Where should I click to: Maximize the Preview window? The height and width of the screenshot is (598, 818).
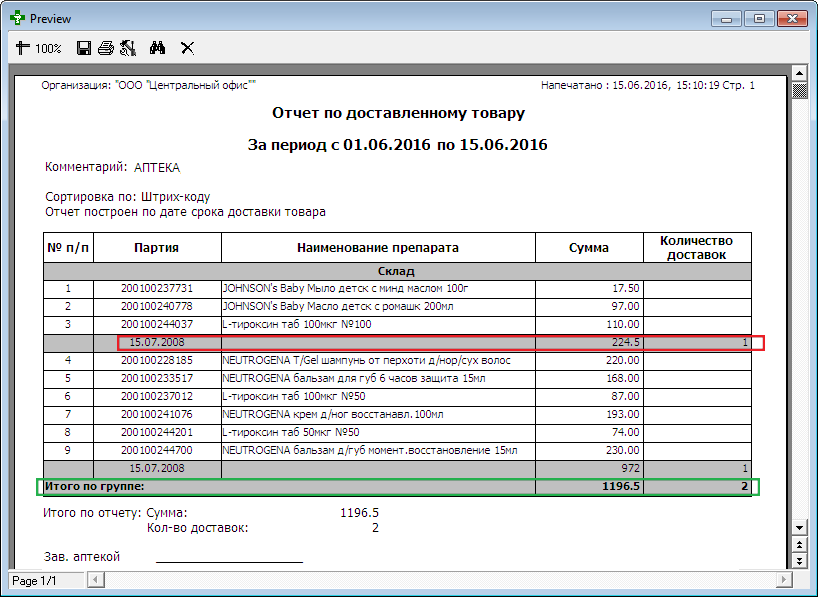click(x=760, y=18)
